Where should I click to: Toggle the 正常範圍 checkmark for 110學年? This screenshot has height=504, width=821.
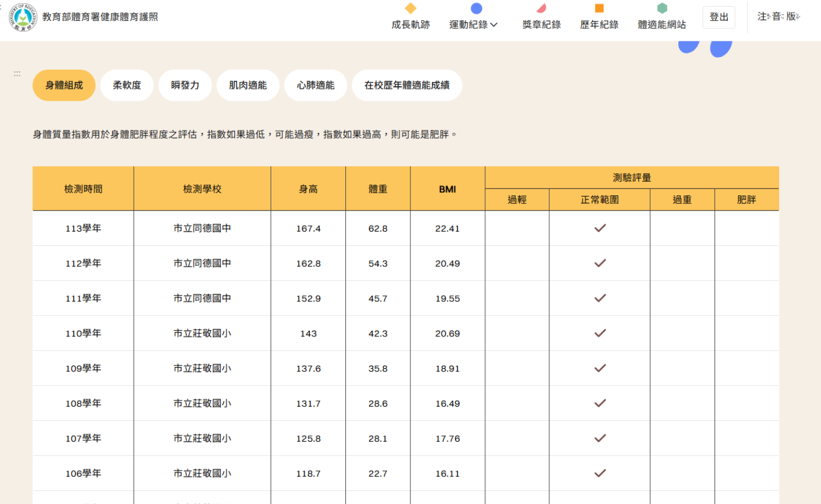(599, 333)
